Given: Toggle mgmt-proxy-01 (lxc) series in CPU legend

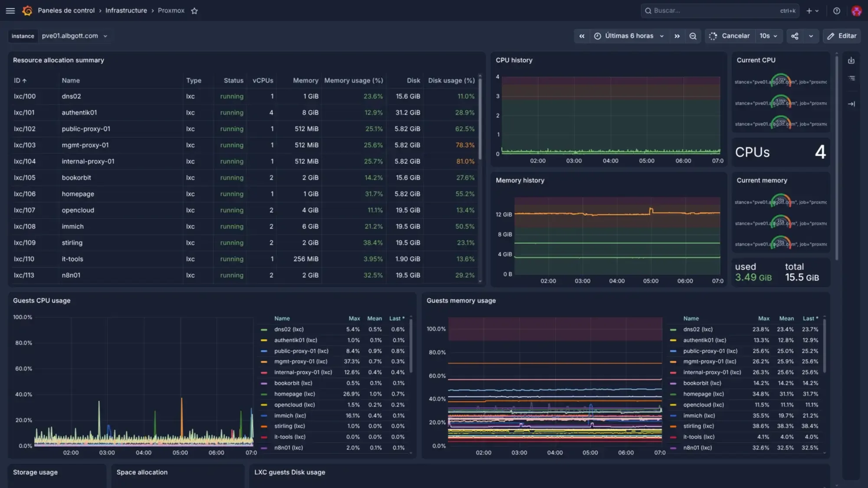Looking at the screenshot, I should point(301,362).
